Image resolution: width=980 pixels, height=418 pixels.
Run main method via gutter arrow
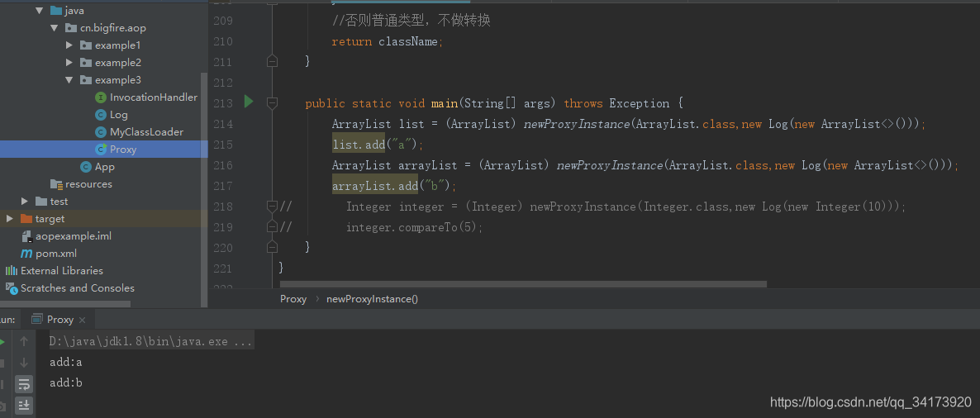pyautogui.click(x=249, y=102)
